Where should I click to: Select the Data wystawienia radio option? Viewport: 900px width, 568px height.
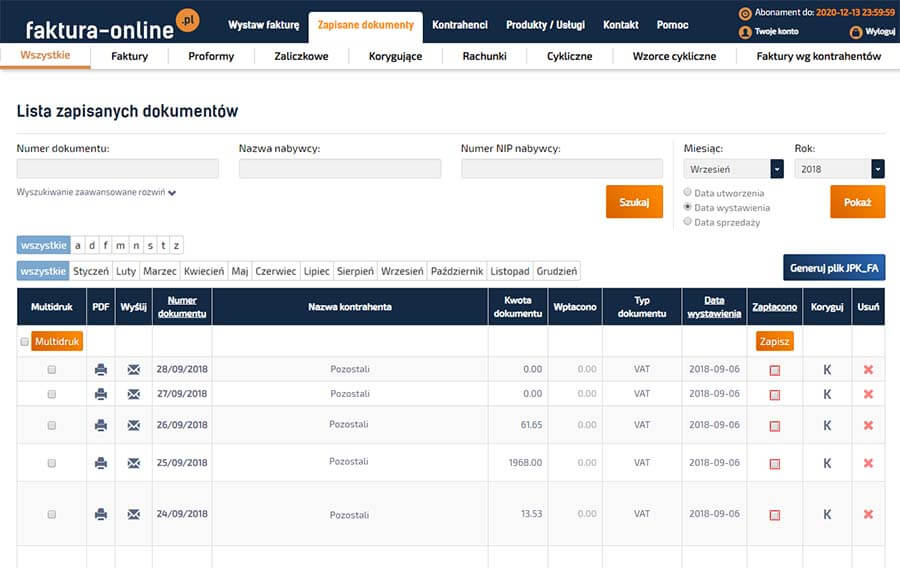click(x=688, y=207)
